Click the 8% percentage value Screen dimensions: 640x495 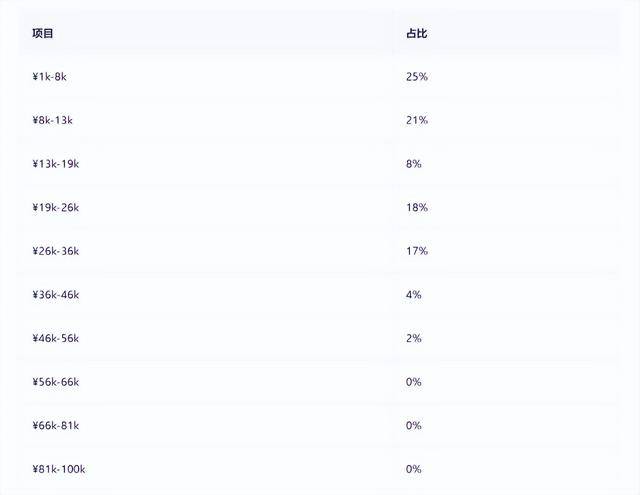(x=413, y=164)
